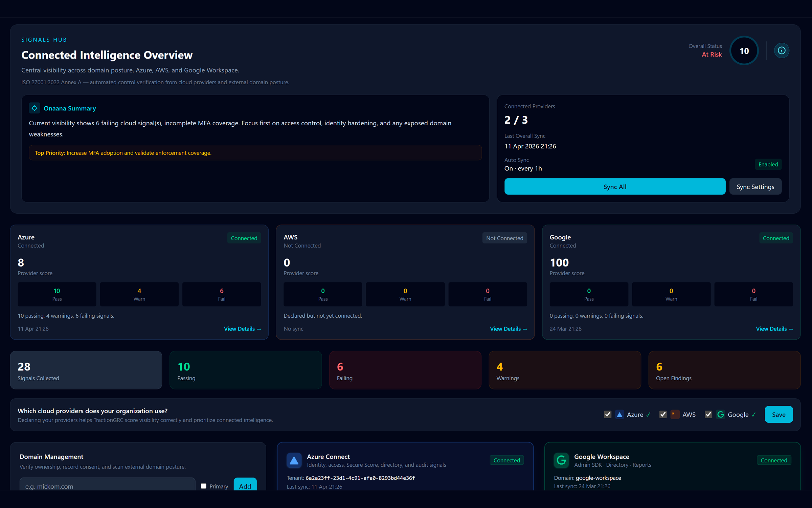Click the Azure Connect triangle icon

click(x=294, y=461)
